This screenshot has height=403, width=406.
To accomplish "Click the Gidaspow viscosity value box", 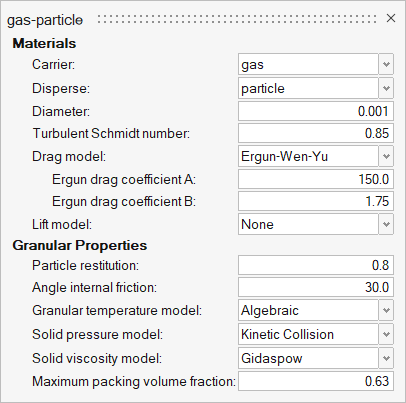I will coord(308,358).
